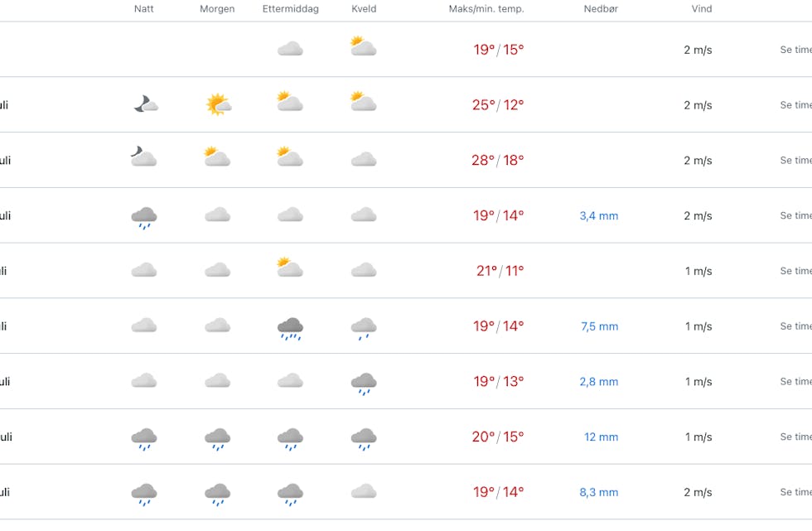
Task: Click the Vind column header
Action: tap(702, 9)
